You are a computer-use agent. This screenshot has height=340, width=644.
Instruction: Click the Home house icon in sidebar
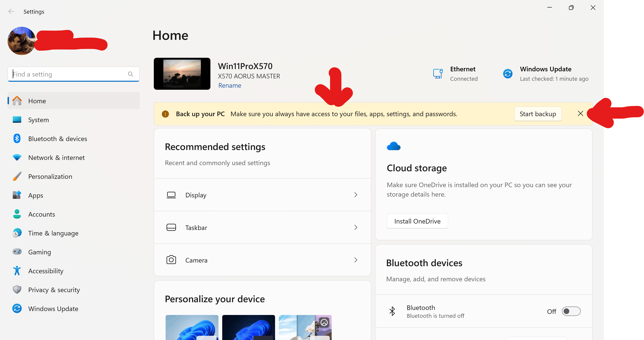(x=17, y=101)
